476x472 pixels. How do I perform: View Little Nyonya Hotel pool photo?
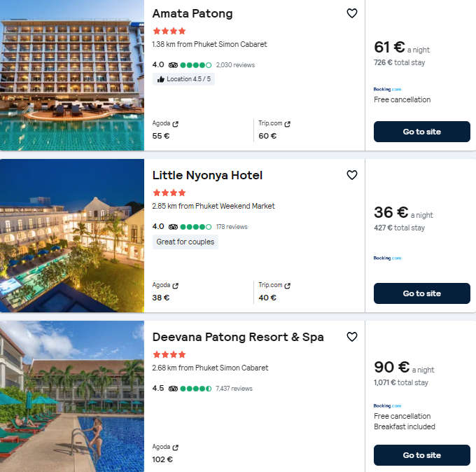(72, 235)
